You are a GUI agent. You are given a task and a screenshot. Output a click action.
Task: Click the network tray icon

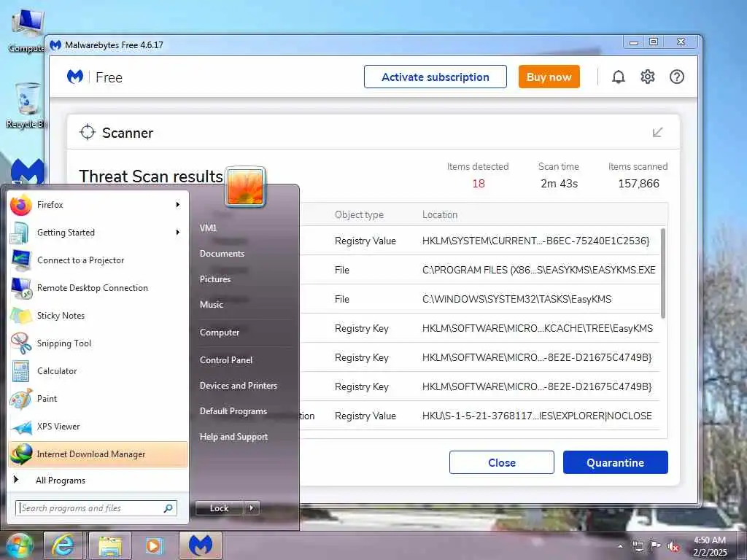tap(638, 547)
